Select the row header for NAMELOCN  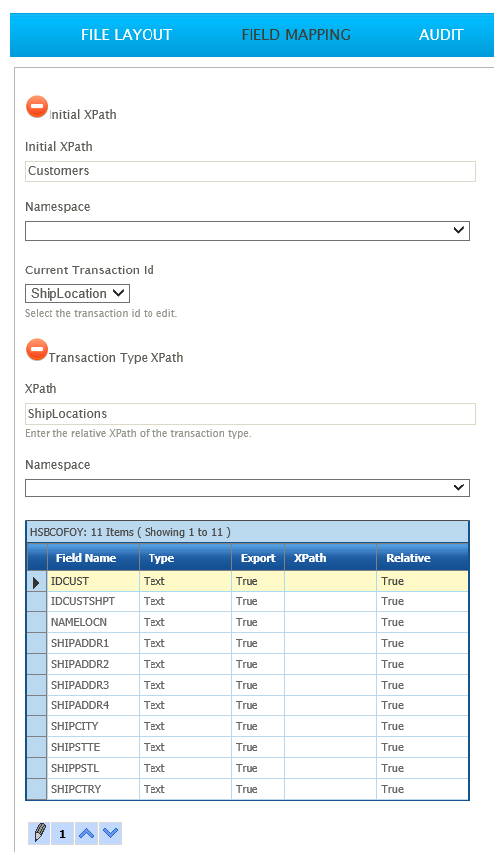click(x=37, y=622)
